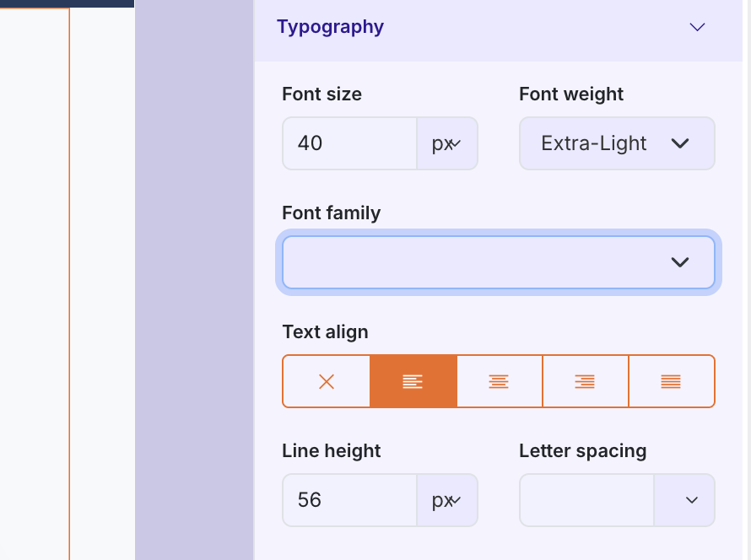Open the Letter spacing unit dropdown
This screenshot has height=560, width=751.
[684, 500]
